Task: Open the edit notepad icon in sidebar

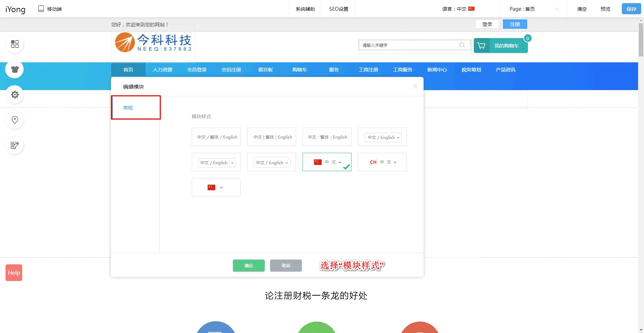Action: 15,145
